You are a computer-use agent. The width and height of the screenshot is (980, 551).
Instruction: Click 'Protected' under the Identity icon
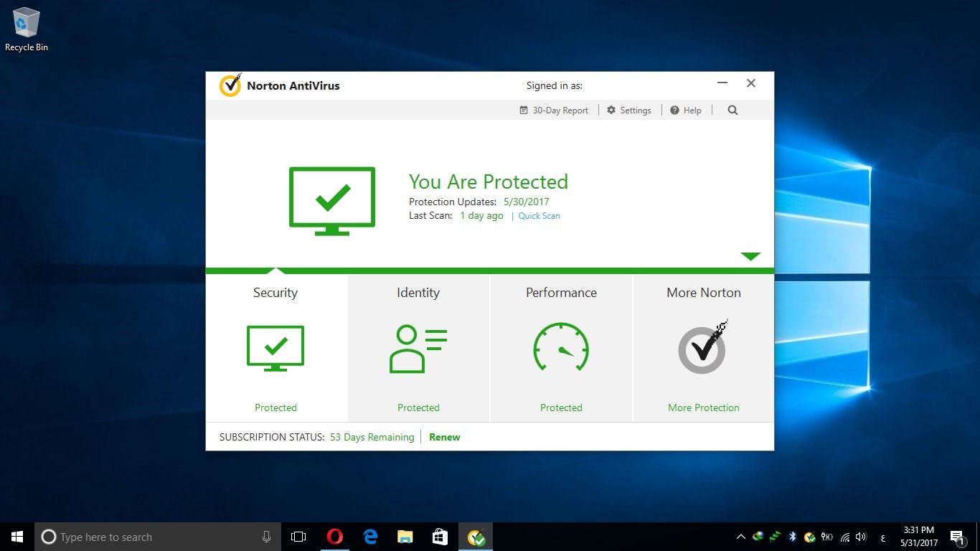[418, 408]
